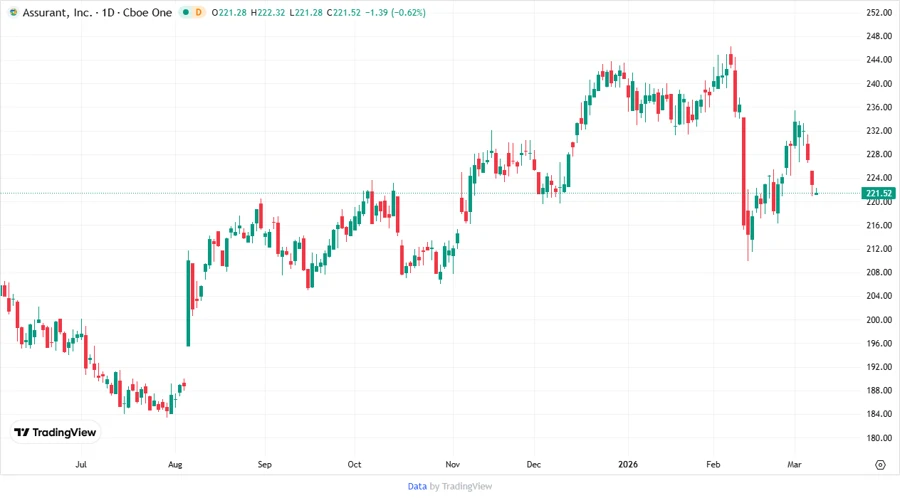Click the TradingView logo badge
This screenshot has height=498, width=900.
[56, 433]
